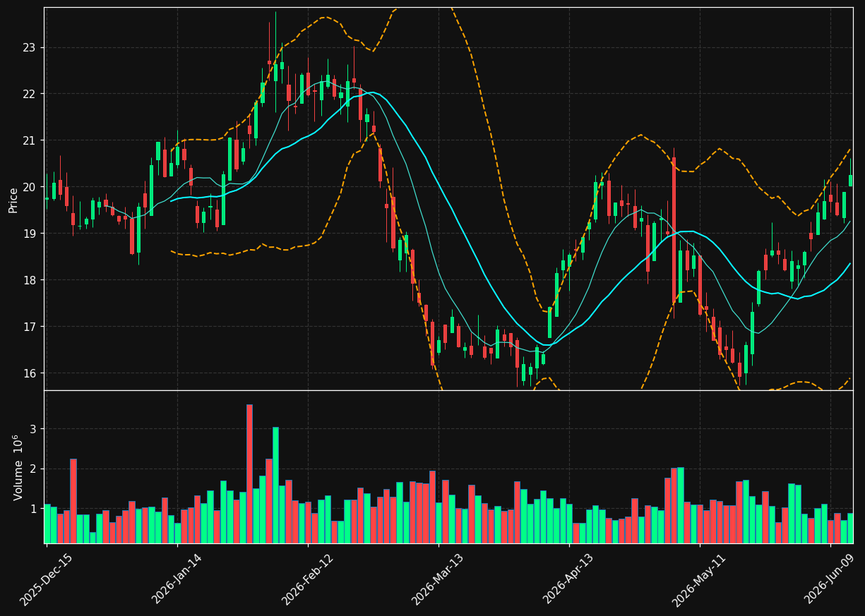Click the 2026-Feb-12 date label

307,579
